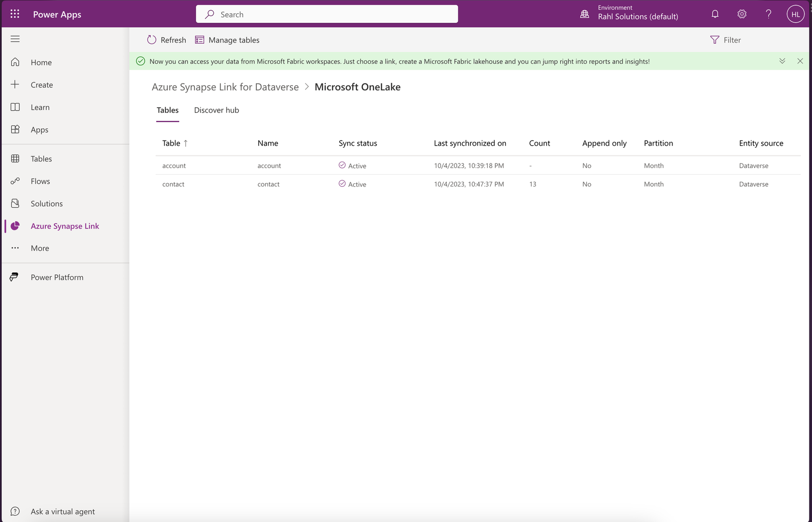Refresh the synced tables list

(166, 40)
